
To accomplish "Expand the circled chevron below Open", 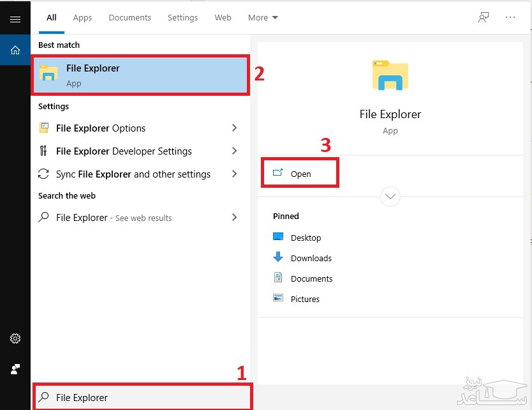I will 390,197.
